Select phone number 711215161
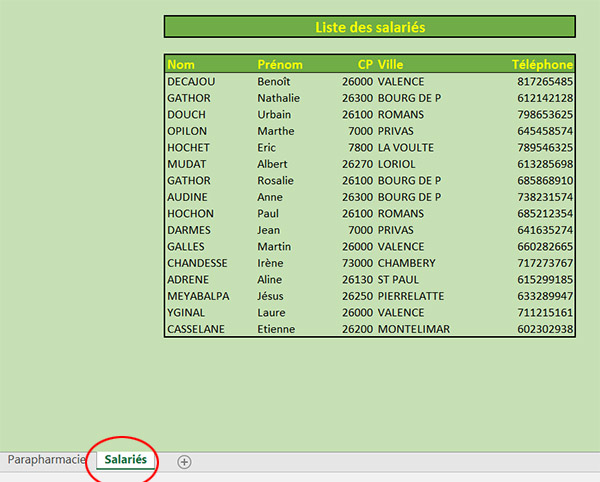 pyautogui.click(x=545, y=313)
